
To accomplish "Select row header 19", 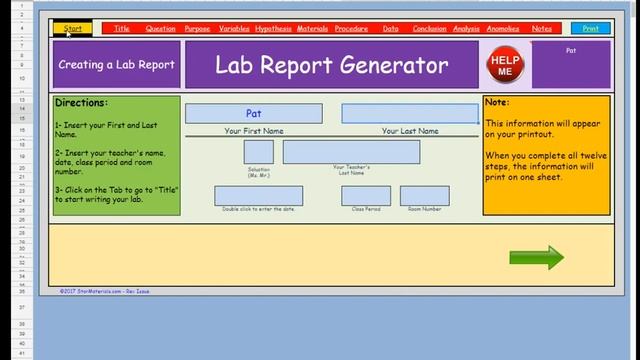I will click(x=22, y=156).
